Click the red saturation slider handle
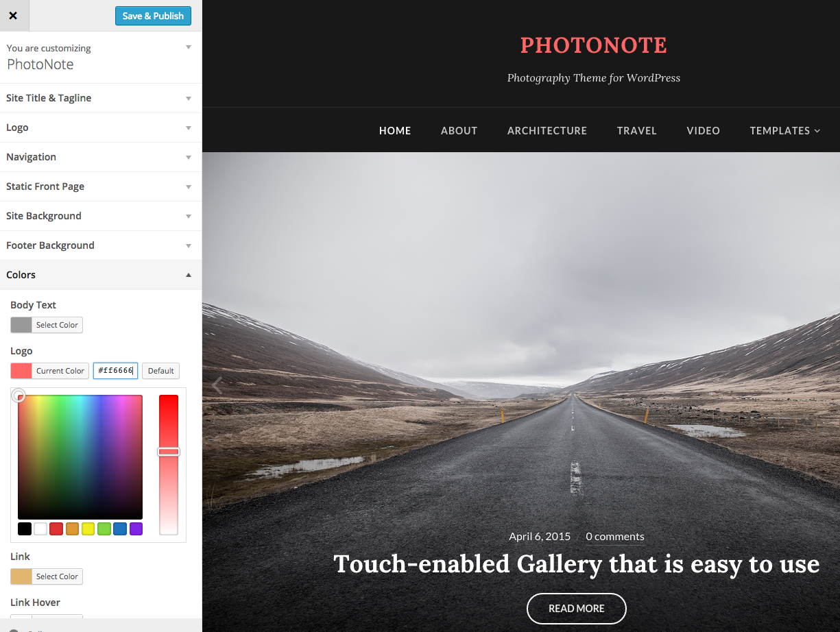The height and width of the screenshot is (632, 840). [169, 452]
